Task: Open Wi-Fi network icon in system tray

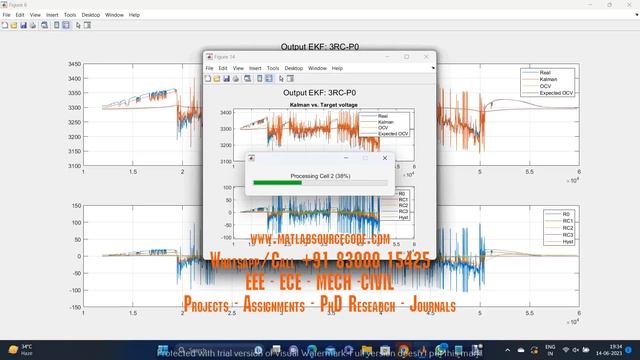Action: (566, 350)
